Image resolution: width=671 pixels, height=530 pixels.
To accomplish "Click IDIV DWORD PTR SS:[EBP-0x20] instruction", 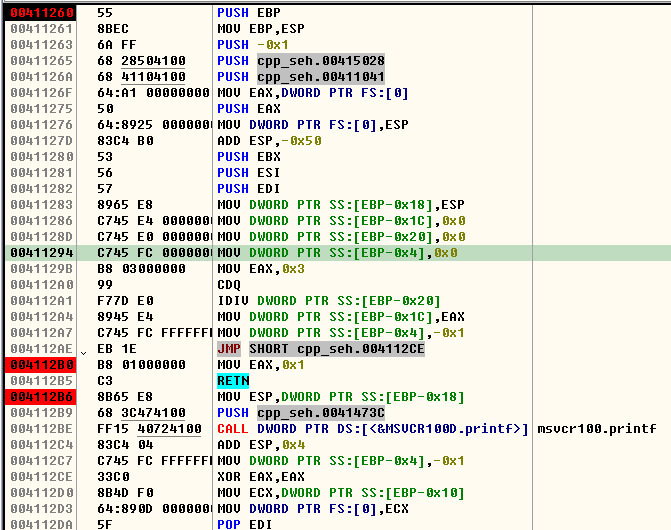I will [x=329, y=301].
